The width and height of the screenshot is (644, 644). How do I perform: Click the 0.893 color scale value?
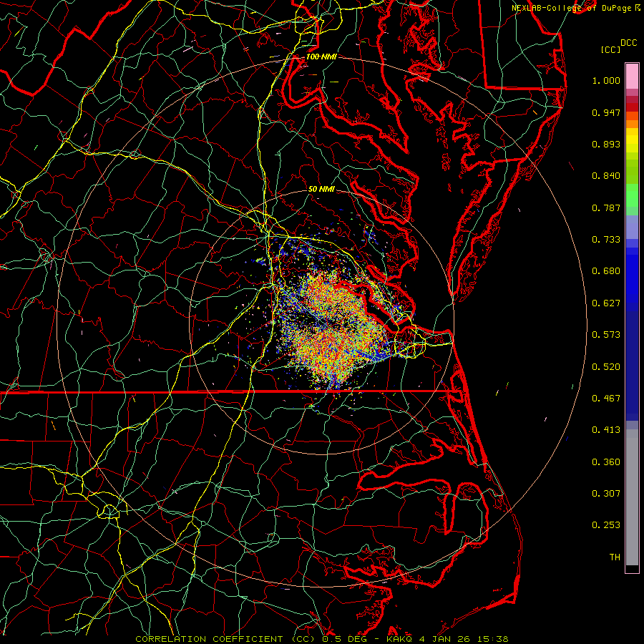click(606, 144)
